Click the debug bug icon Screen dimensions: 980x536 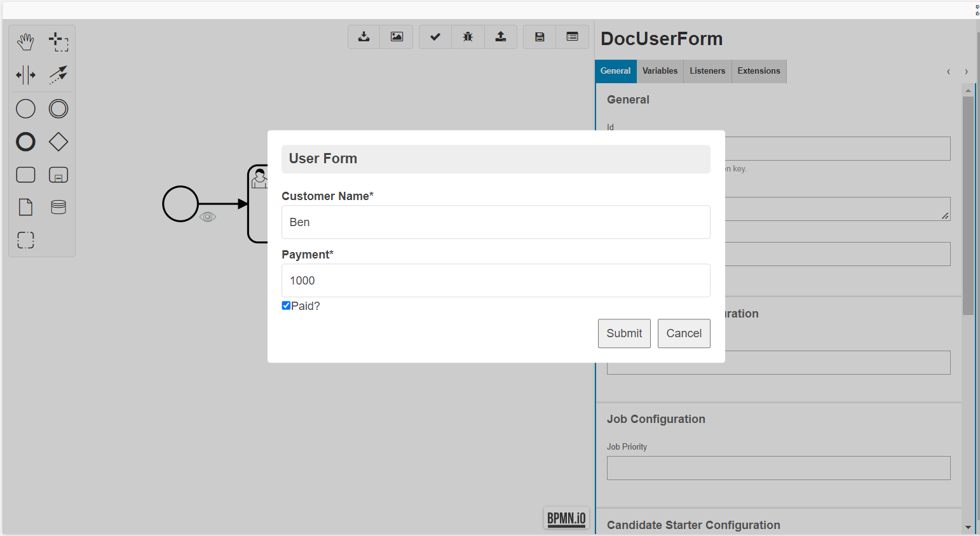(x=468, y=37)
